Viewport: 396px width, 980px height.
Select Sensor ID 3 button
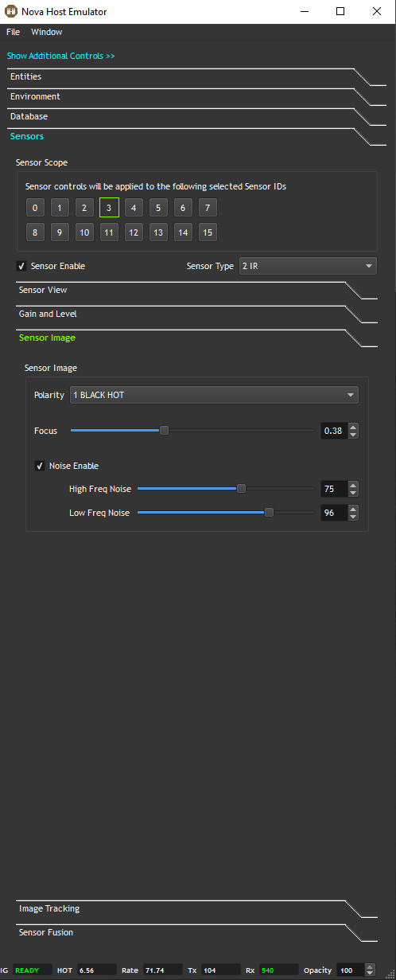109,208
